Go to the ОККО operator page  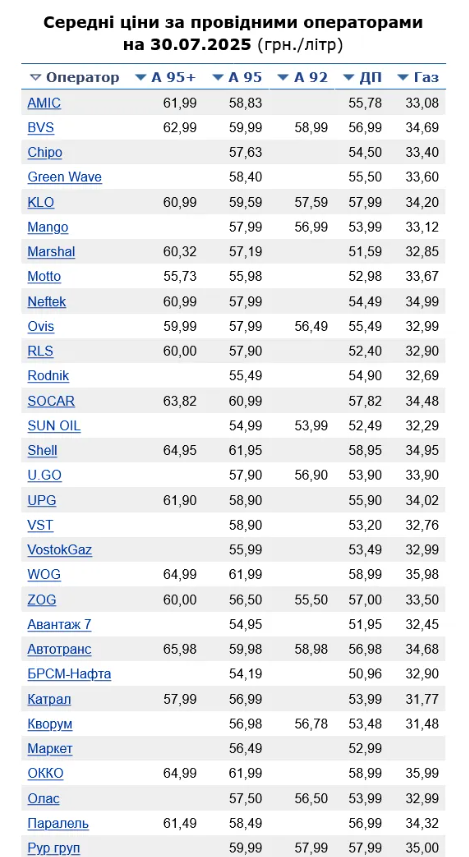pos(46,773)
